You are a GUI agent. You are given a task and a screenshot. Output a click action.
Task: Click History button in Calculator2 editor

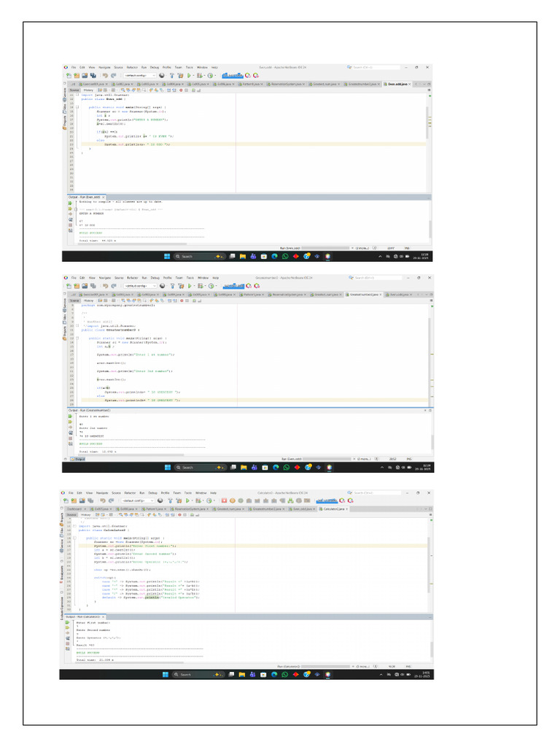pos(86,515)
